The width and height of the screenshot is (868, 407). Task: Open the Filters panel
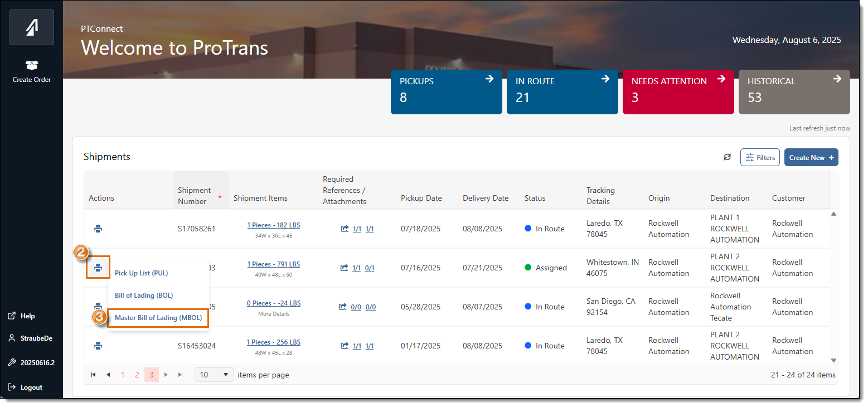(759, 157)
